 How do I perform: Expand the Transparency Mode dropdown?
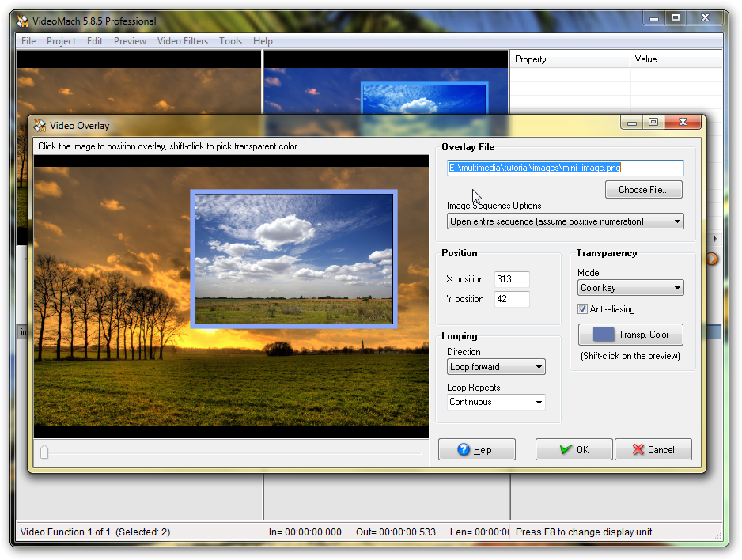coord(630,288)
